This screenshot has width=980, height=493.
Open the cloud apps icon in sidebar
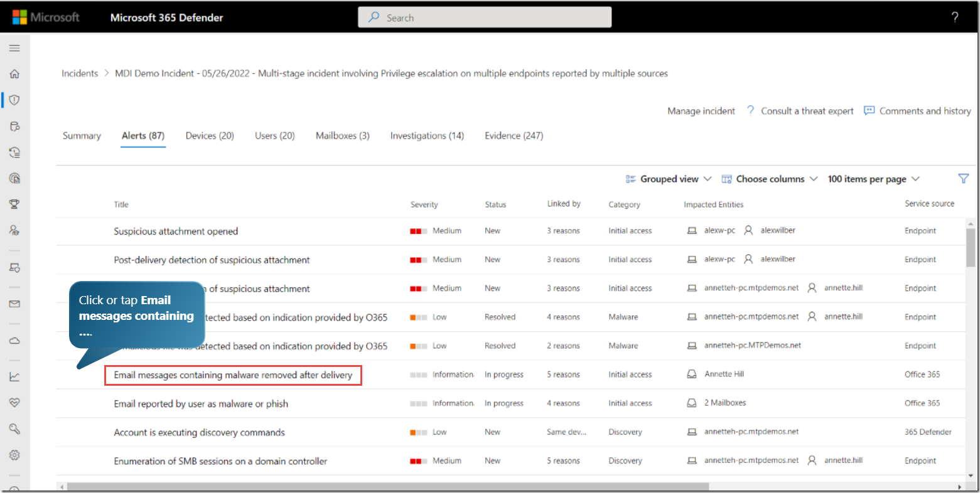[x=14, y=341]
